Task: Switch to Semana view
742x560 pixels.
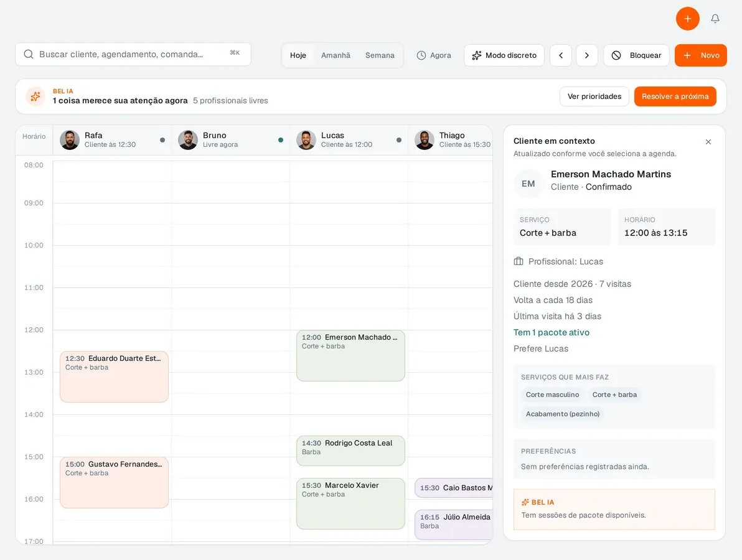Action: point(380,55)
